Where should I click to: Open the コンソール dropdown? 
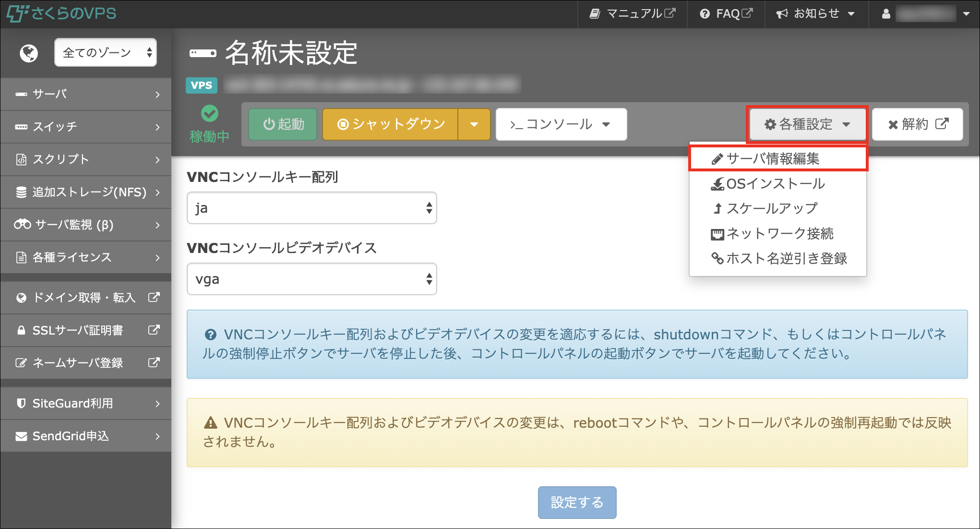[561, 124]
